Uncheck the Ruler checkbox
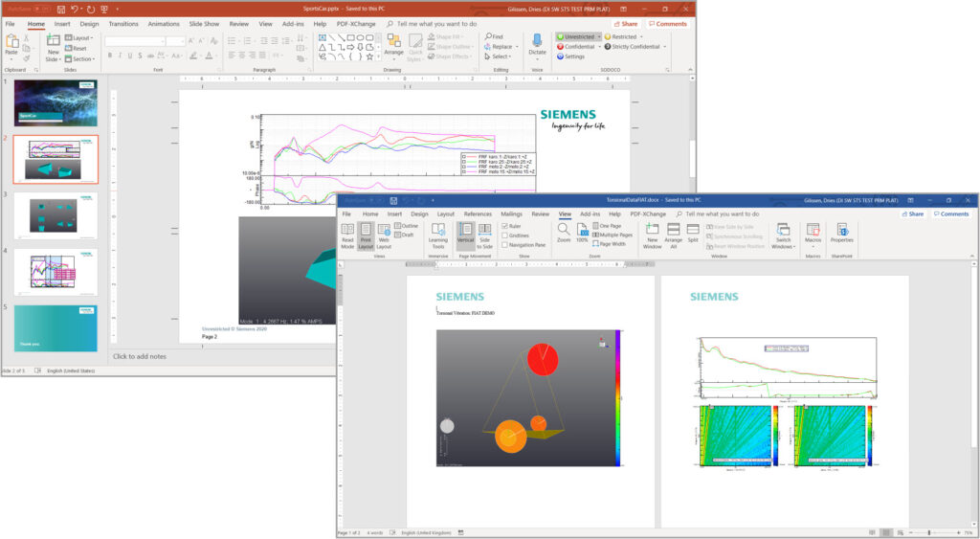 click(506, 226)
